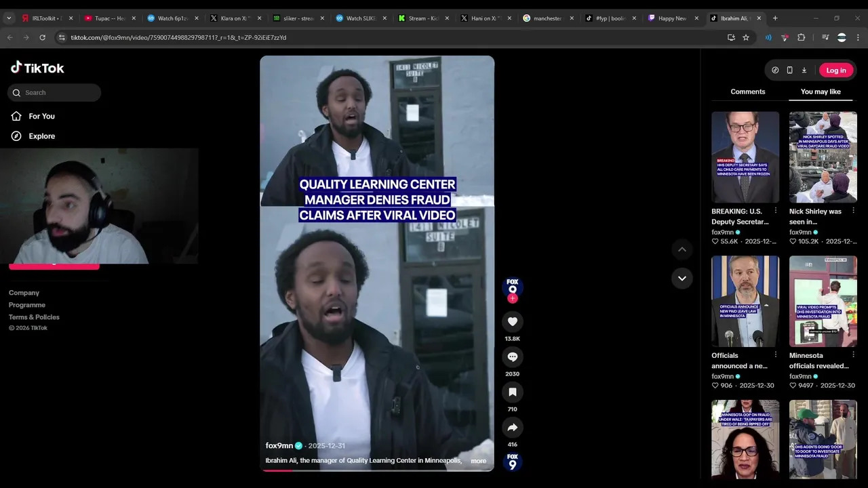Go to next video arrow
Viewport: 868px width, 488px height.
point(682,279)
